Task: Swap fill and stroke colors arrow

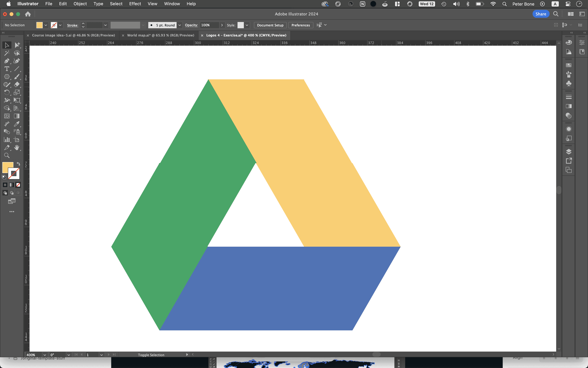Action: pyautogui.click(x=18, y=164)
